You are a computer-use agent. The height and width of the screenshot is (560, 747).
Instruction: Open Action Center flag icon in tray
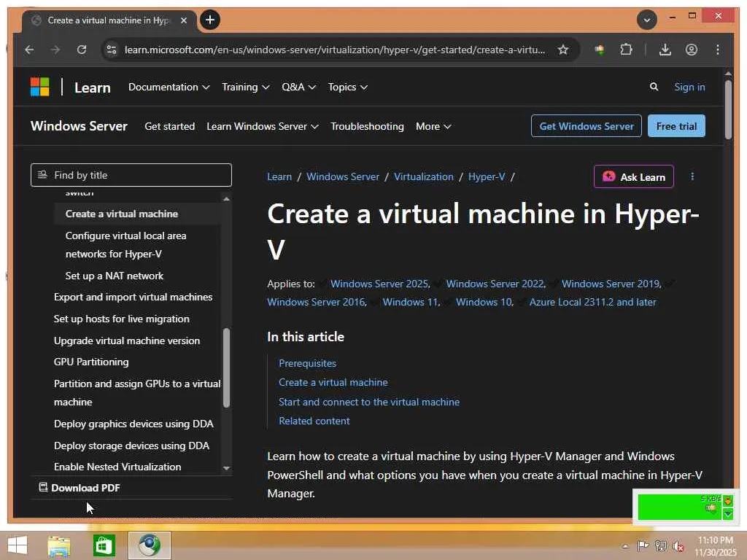click(x=643, y=545)
